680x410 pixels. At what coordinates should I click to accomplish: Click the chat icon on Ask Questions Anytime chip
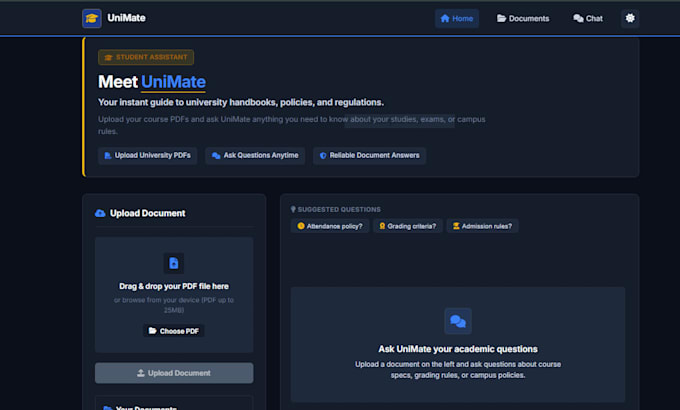click(216, 155)
